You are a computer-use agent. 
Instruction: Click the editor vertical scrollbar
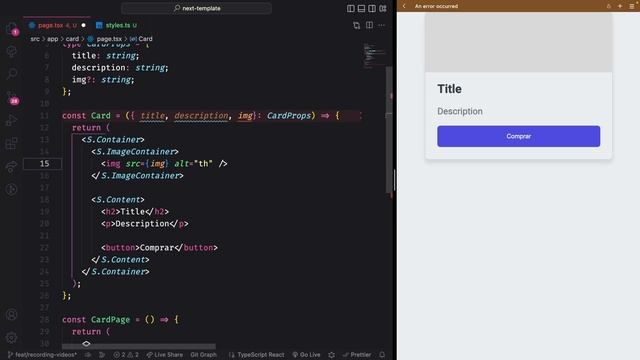[x=389, y=131]
